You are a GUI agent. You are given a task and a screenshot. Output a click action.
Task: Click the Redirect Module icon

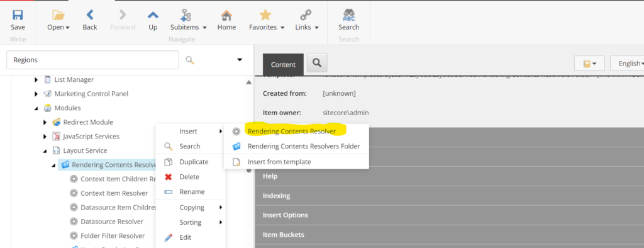pos(56,122)
